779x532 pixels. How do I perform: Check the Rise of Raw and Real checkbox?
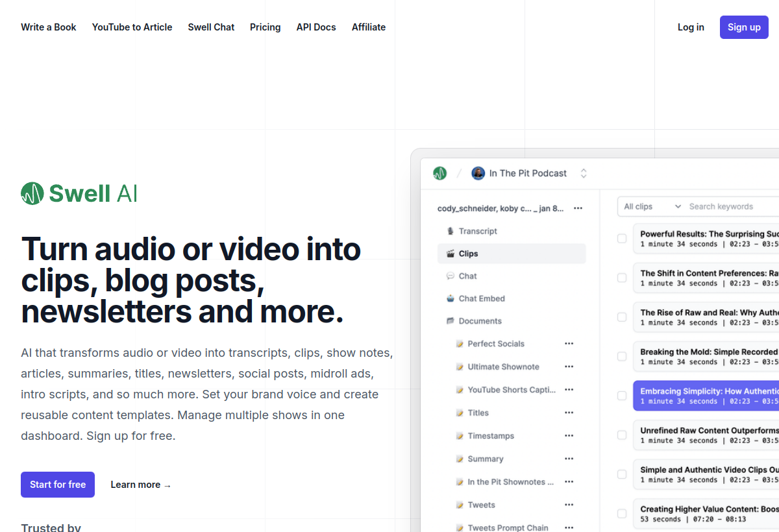click(x=622, y=317)
